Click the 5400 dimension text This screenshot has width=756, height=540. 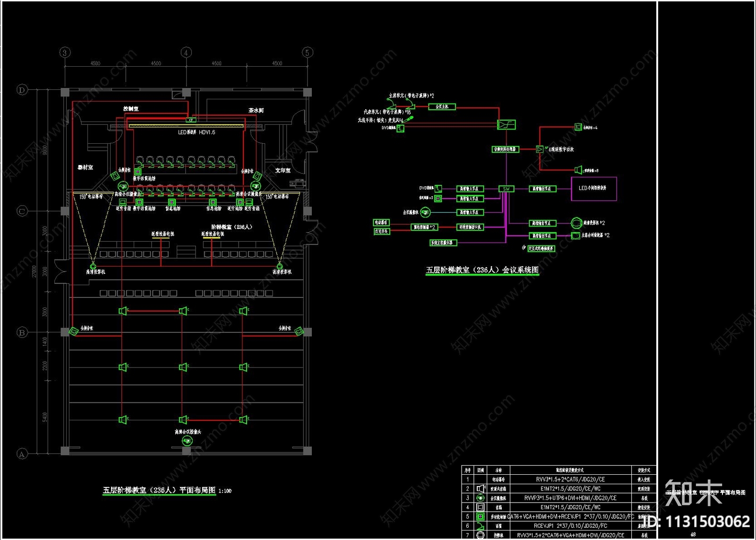click(x=45, y=417)
